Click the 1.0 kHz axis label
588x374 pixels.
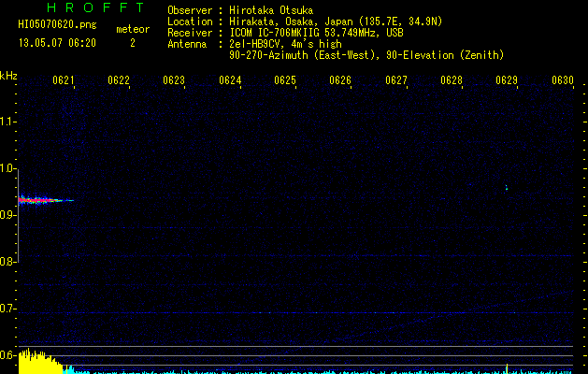coord(7,168)
